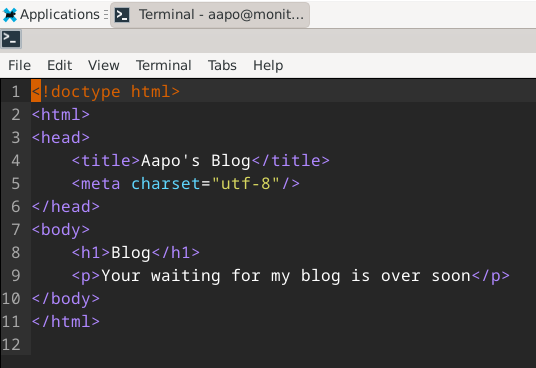Open the Terminal menu
536x368 pixels.
(x=164, y=65)
